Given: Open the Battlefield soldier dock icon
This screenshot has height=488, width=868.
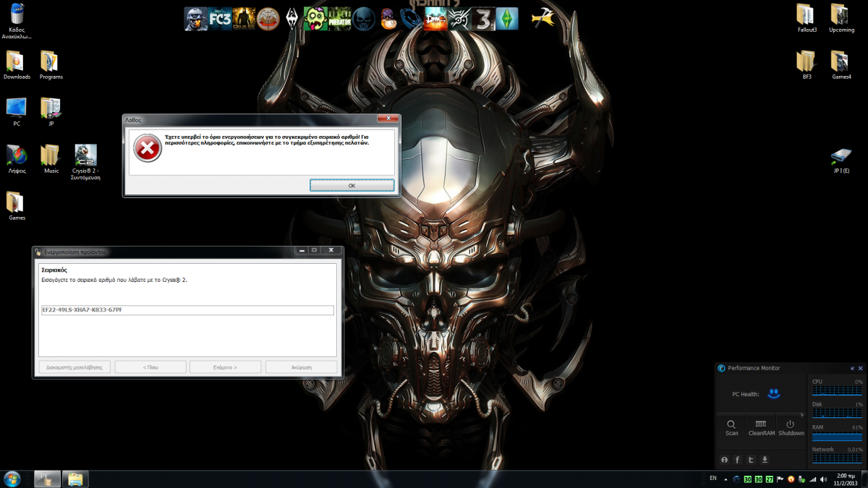Looking at the screenshot, I should tap(196, 19).
